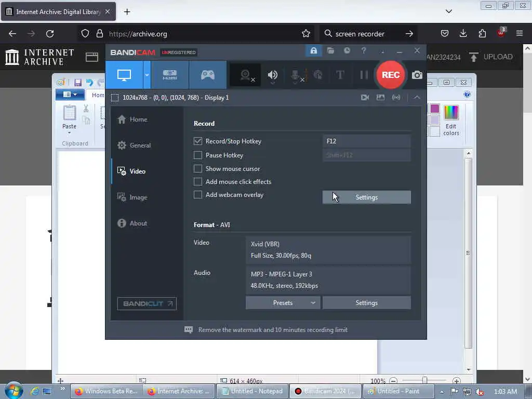Start recording with the red REC button

[391, 75]
